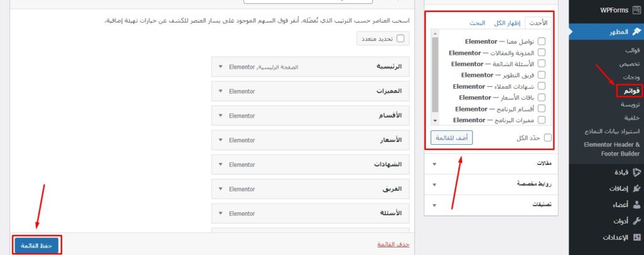Viewport: 644px width, 255px height.
Task: Open ودجات in the appearance submenu
Action: (x=631, y=77)
